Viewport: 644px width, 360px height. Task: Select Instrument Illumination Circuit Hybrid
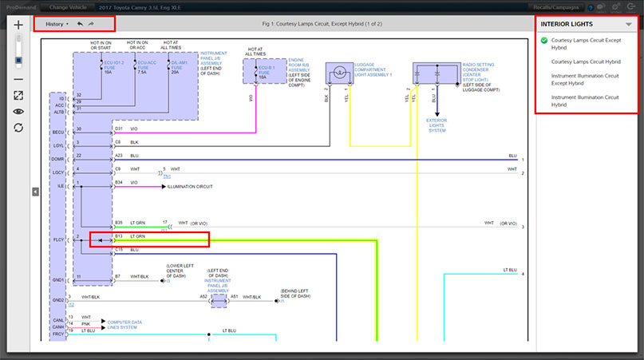[585, 101]
